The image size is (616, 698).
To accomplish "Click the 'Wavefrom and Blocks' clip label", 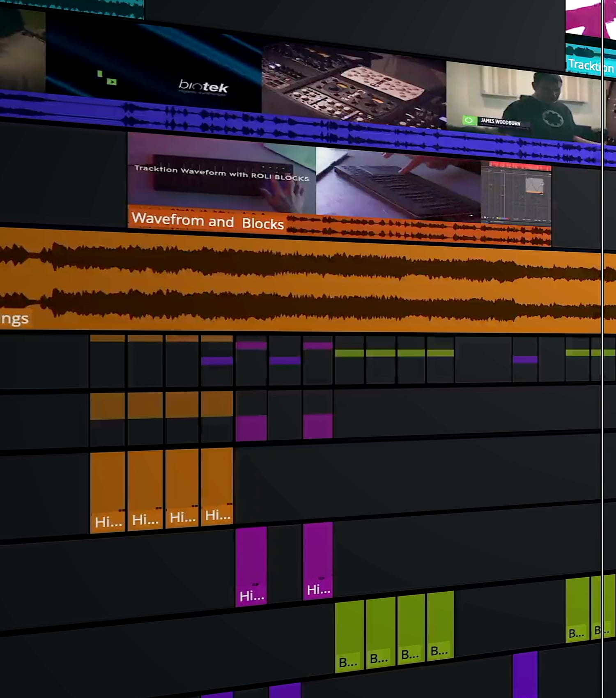I will pos(208,221).
